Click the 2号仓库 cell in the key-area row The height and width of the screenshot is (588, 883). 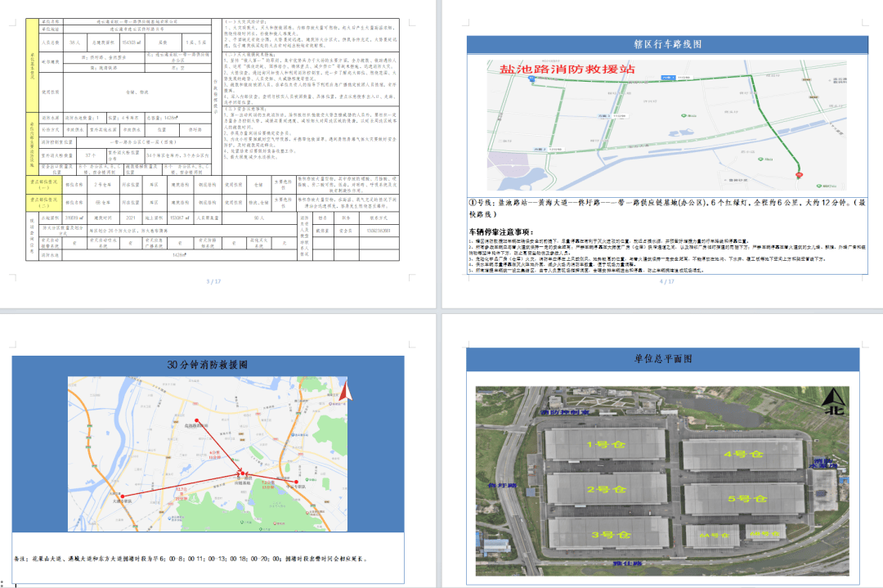pyautogui.click(x=102, y=184)
